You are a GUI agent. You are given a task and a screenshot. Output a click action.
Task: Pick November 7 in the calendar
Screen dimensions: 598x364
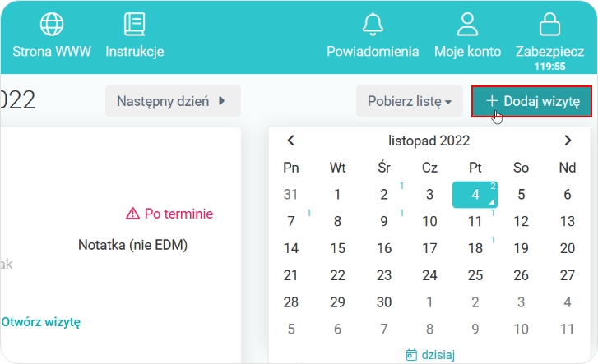click(x=291, y=221)
